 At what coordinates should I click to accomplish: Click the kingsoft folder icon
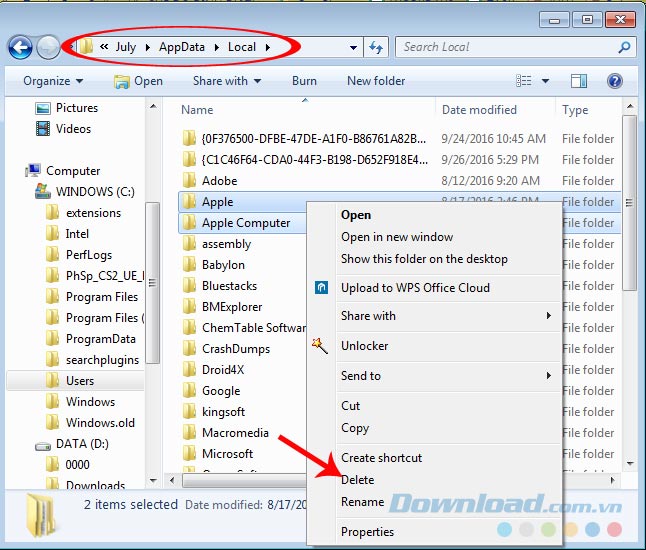189,412
